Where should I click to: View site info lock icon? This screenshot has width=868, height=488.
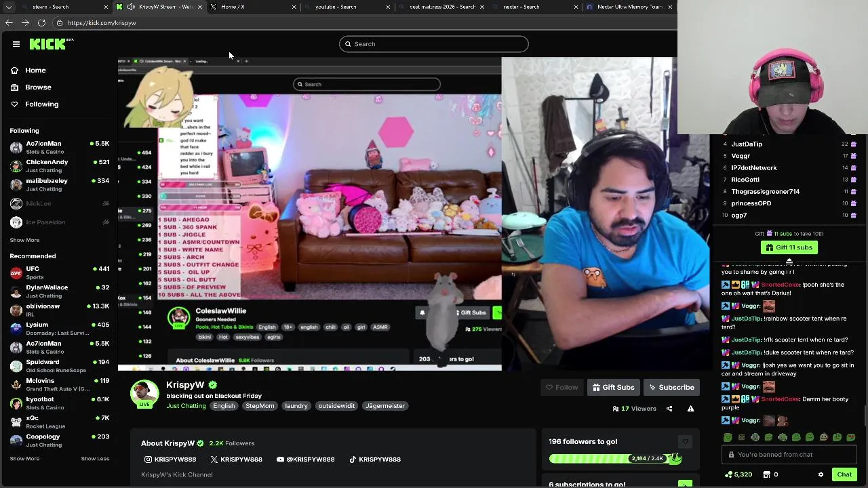coord(59,22)
